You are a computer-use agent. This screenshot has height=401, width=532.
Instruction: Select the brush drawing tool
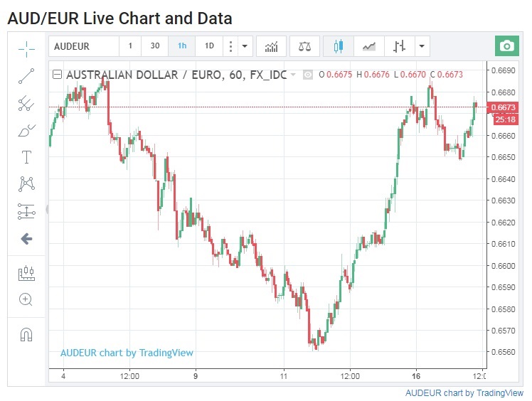click(26, 131)
